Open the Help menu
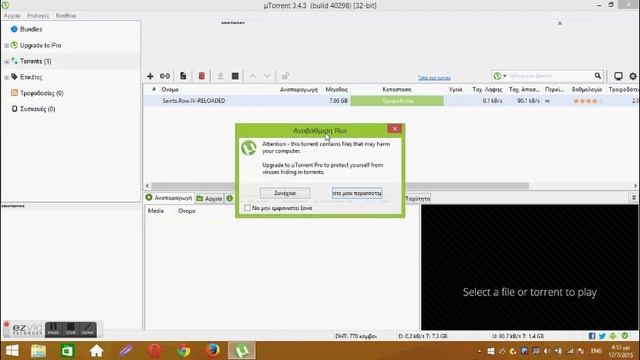 click(66, 16)
